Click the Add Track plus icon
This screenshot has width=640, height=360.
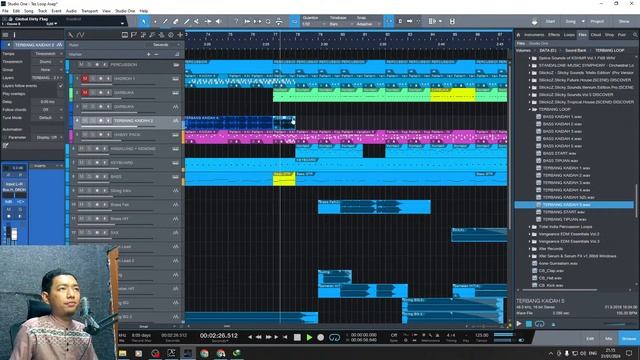point(180,35)
